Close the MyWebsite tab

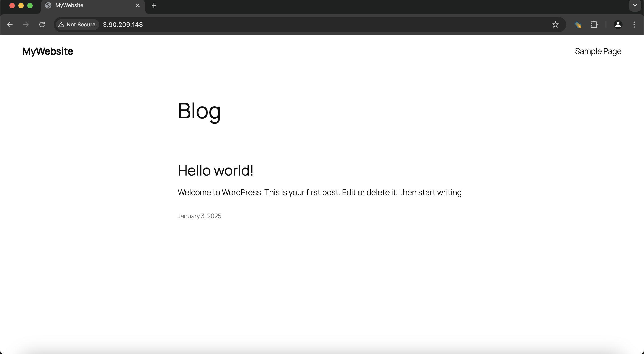point(138,6)
